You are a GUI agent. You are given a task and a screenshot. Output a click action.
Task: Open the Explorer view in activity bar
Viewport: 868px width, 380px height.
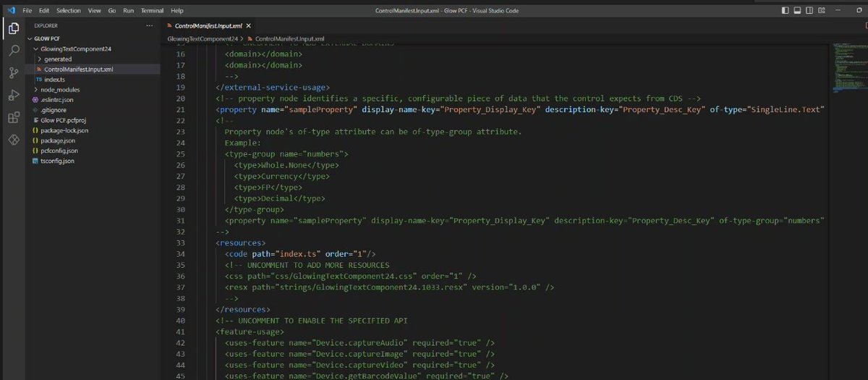pyautogui.click(x=13, y=29)
